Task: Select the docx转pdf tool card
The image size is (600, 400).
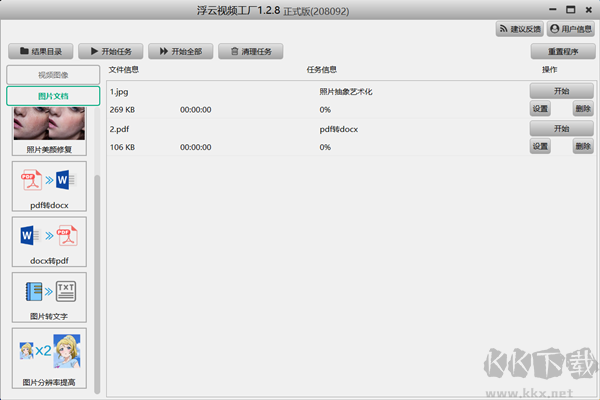Action: [x=49, y=242]
